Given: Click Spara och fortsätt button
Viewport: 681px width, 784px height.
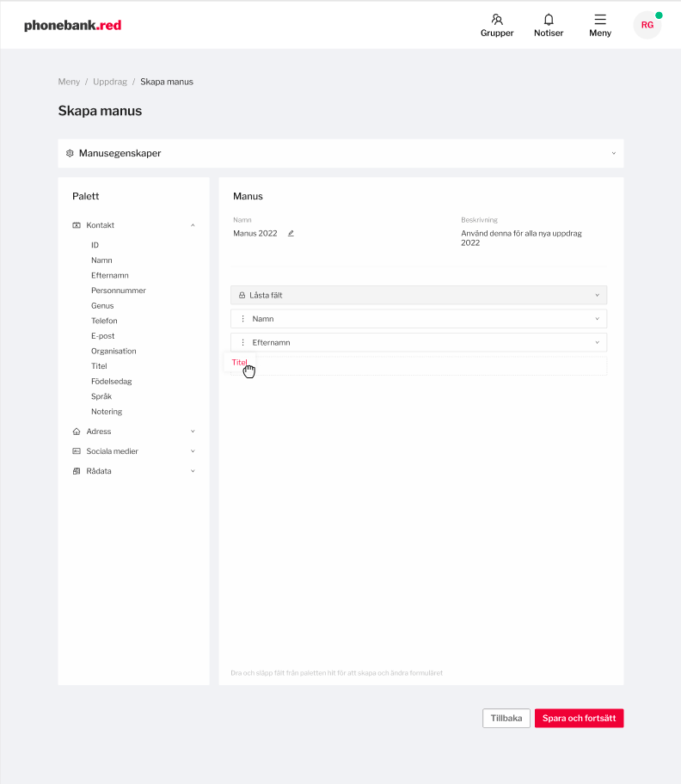Looking at the screenshot, I should click(x=579, y=719).
